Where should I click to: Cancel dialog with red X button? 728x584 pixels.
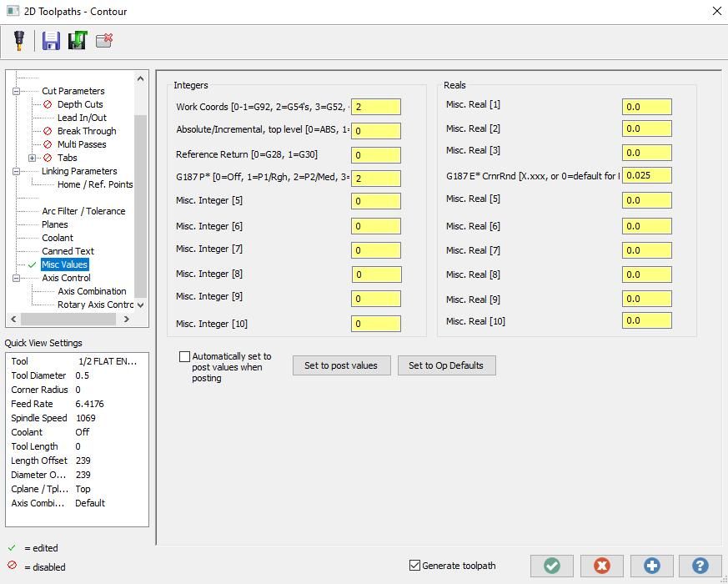(602, 566)
